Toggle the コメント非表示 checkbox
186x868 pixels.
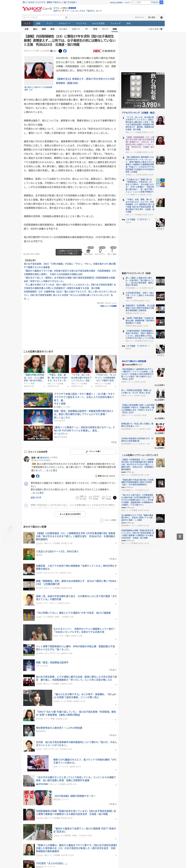[102, 520]
